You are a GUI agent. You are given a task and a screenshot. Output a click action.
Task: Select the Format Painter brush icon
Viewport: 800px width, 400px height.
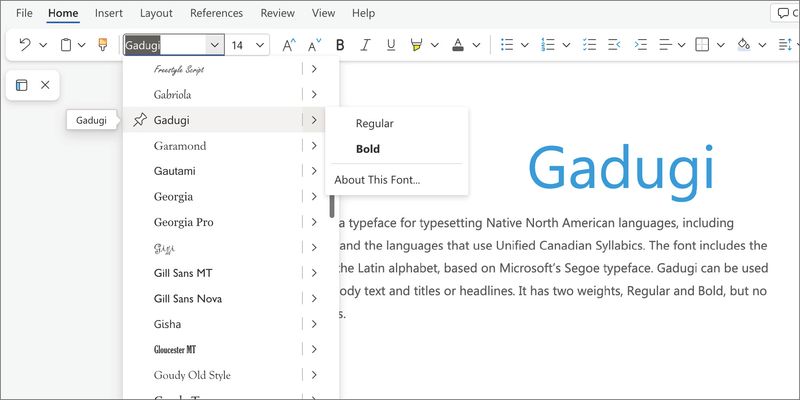103,45
